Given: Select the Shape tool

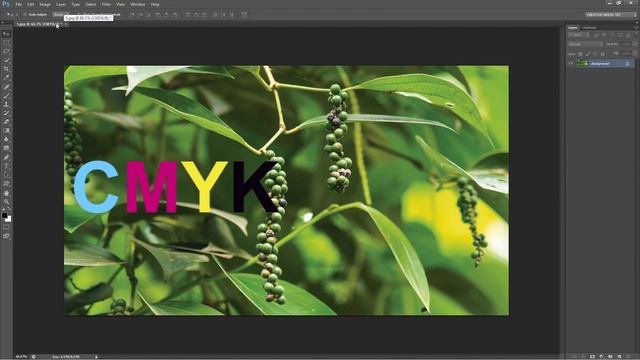Looking at the screenshot, I should (x=6, y=184).
